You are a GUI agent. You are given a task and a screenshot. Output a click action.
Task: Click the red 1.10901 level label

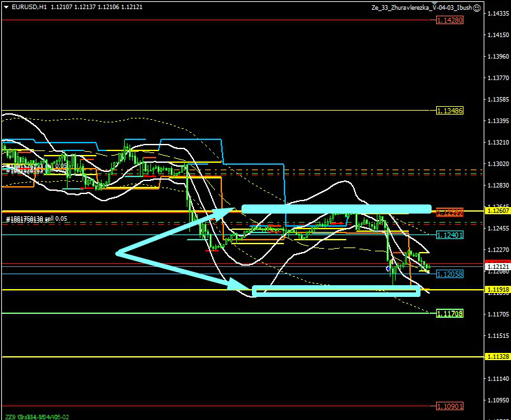pos(450,406)
